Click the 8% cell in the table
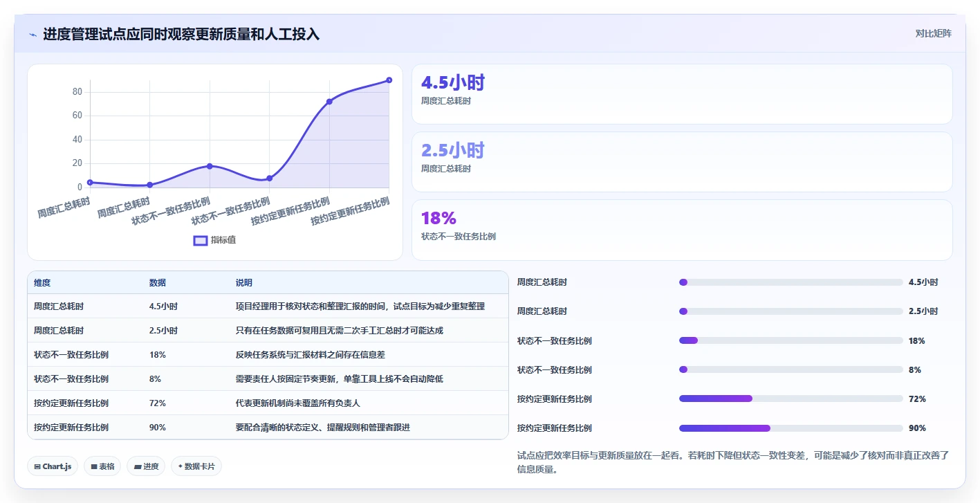This screenshot has height=503, width=980. (155, 379)
